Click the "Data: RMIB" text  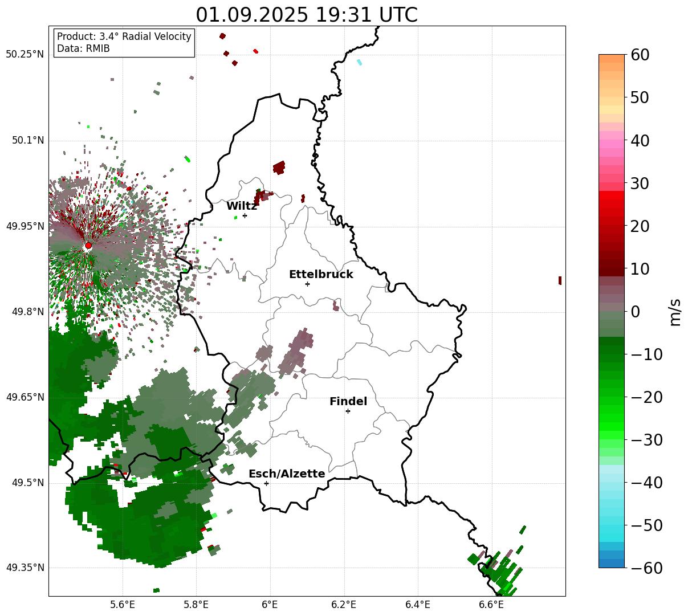tap(83, 49)
